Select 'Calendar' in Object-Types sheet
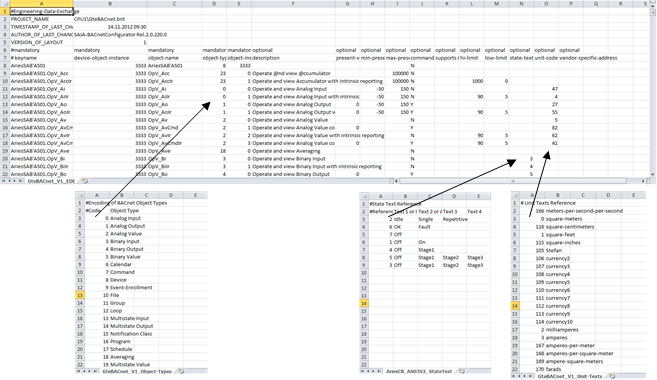The image size is (657, 380). click(122, 264)
